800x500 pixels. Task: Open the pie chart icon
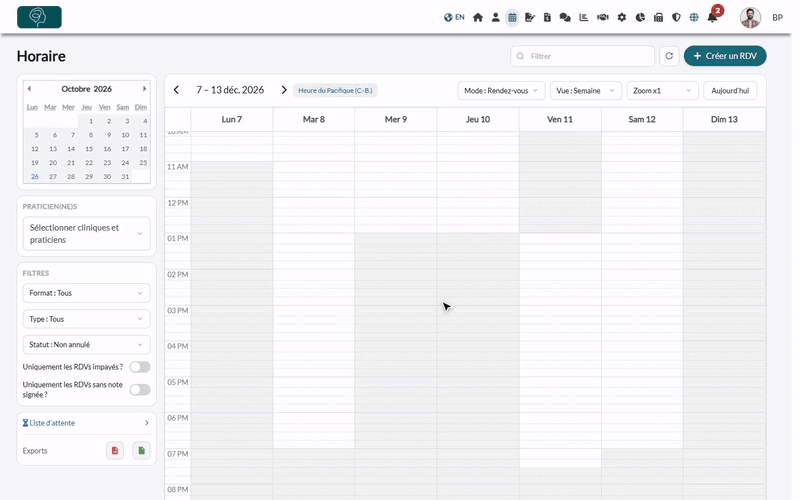(x=640, y=17)
